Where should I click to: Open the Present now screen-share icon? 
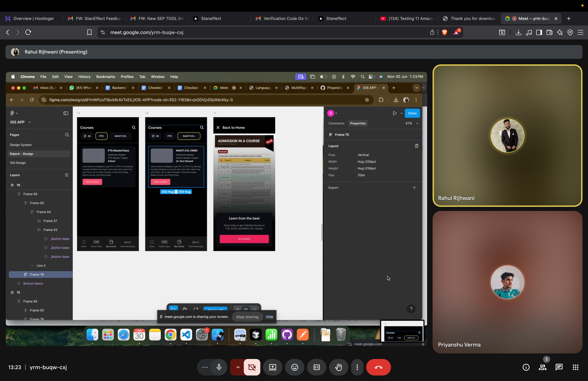pos(273,367)
